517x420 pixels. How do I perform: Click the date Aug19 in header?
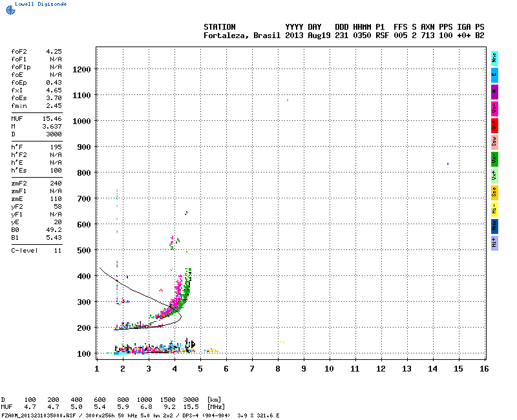[x=319, y=36]
